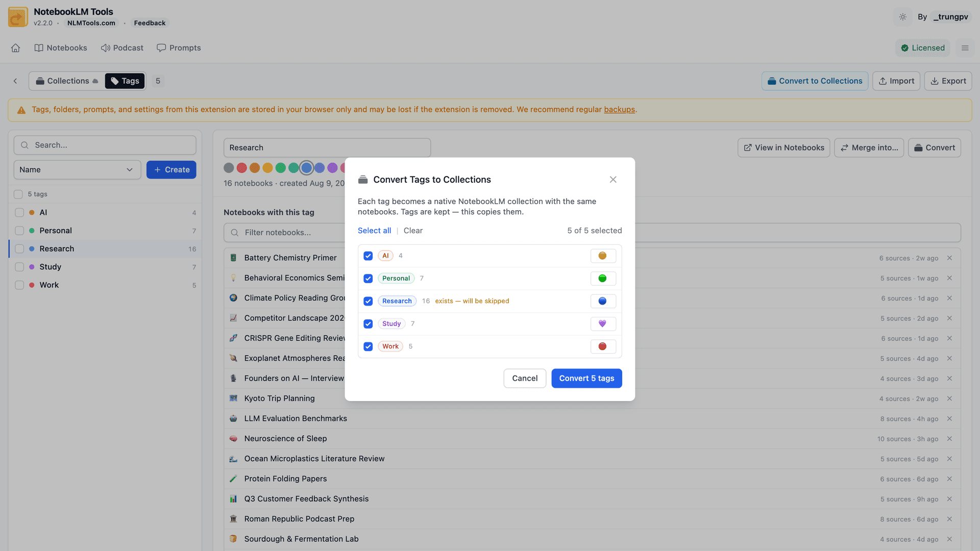
Task: Open the Notebooks nav item
Action: (x=61, y=48)
